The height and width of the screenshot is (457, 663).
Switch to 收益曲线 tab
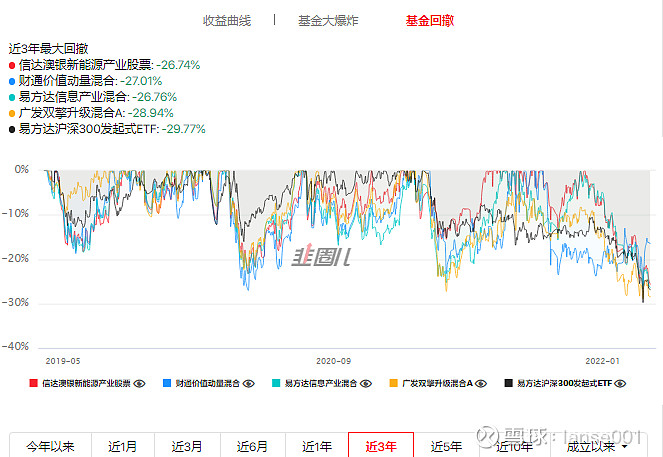tap(227, 21)
